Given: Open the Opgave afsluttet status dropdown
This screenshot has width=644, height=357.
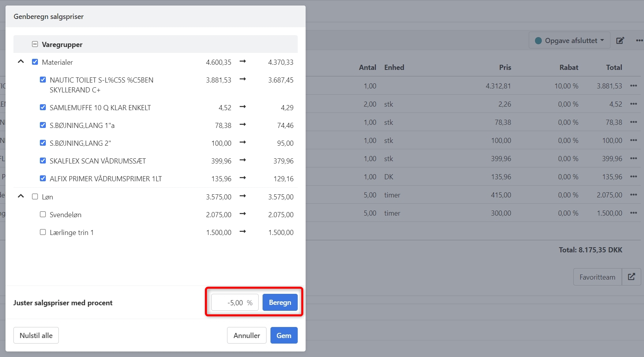Looking at the screenshot, I should 569,41.
